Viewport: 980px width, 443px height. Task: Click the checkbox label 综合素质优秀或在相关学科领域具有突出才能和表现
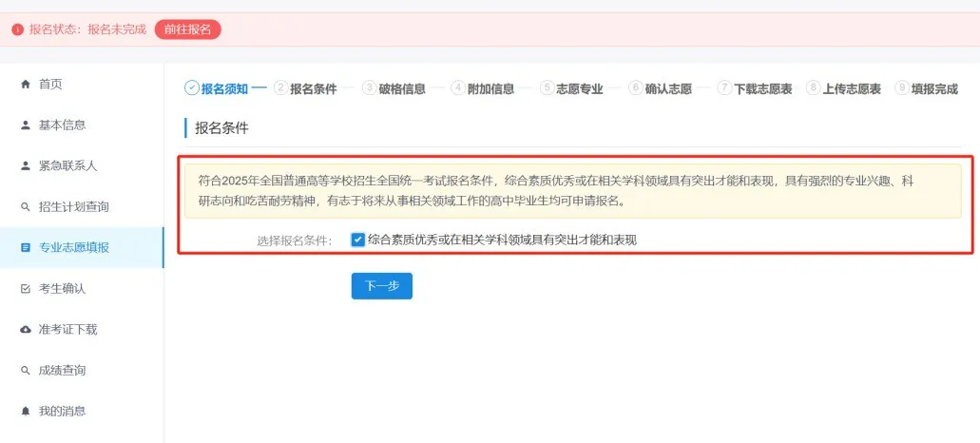point(502,240)
